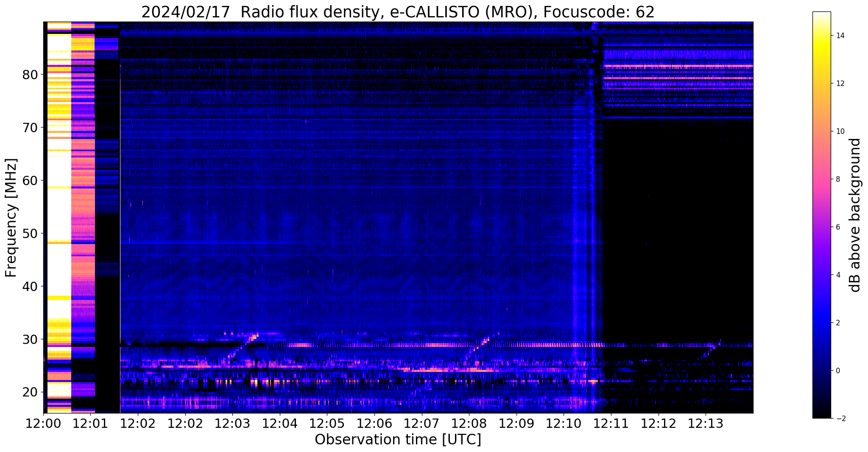Click the 12:05 time tick label

[x=327, y=423]
